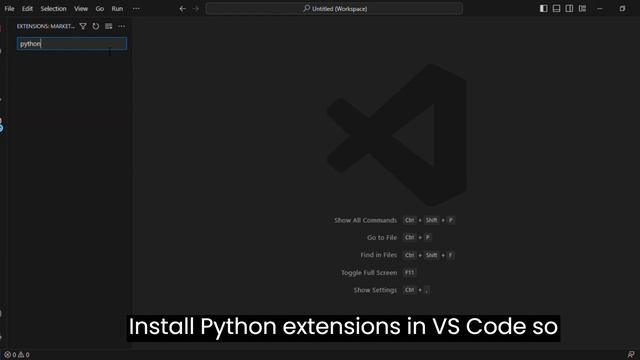Refresh the extensions list
The width and height of the screenshot is (640, 360).
click(x=96, y=26)
